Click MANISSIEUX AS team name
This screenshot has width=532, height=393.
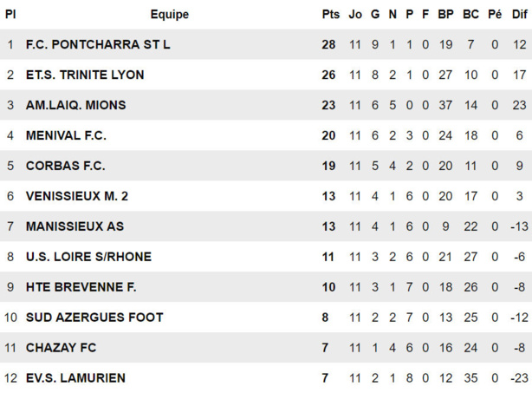75,226
